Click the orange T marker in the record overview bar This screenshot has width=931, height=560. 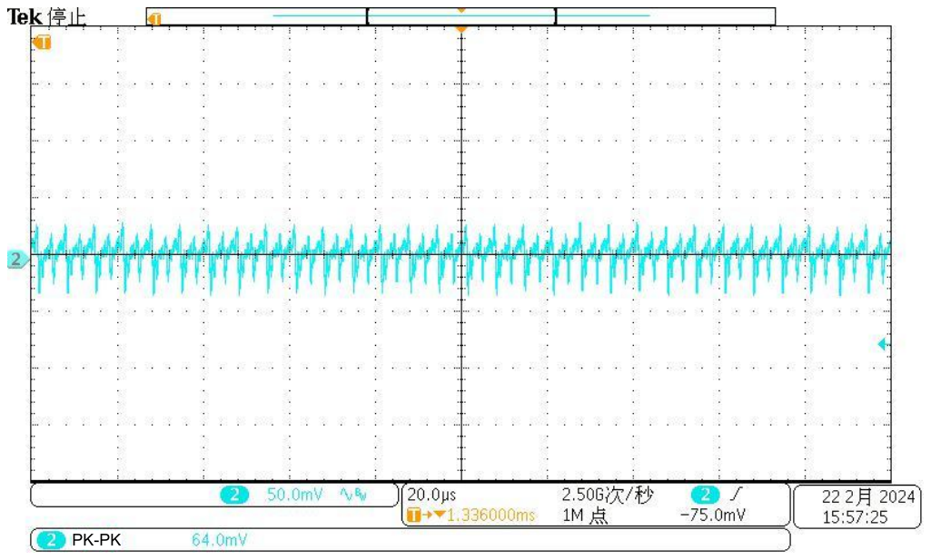click(x=154, y=18)
